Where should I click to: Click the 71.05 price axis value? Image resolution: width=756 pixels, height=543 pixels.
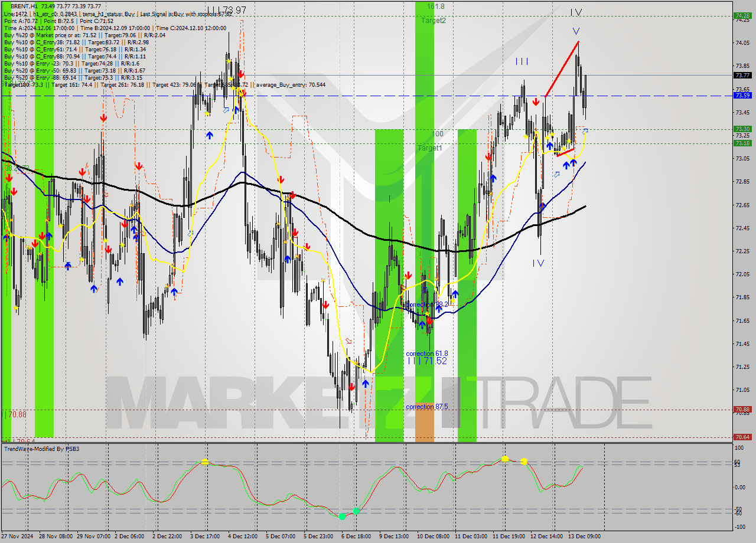pyautogui.click(x=742, y=390)
